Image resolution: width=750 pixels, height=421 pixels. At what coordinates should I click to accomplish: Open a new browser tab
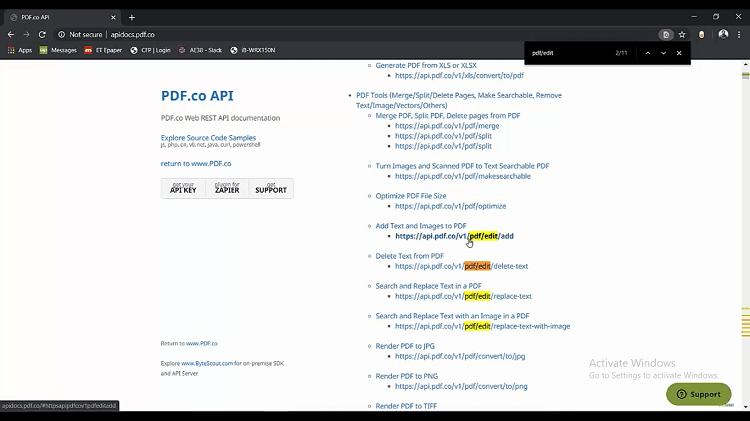(132, 17)
